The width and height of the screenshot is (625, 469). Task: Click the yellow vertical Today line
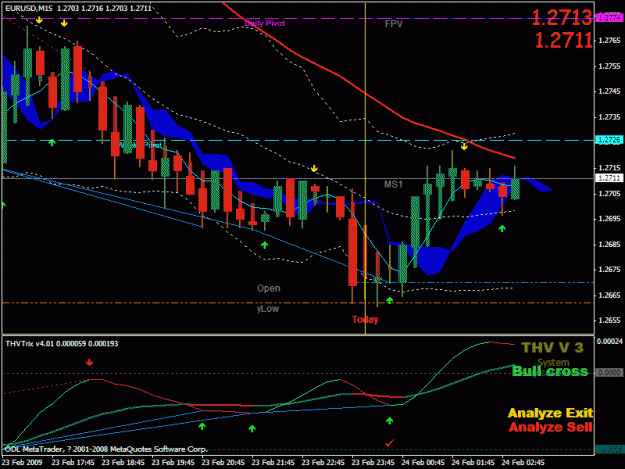[x=365, y=167]
